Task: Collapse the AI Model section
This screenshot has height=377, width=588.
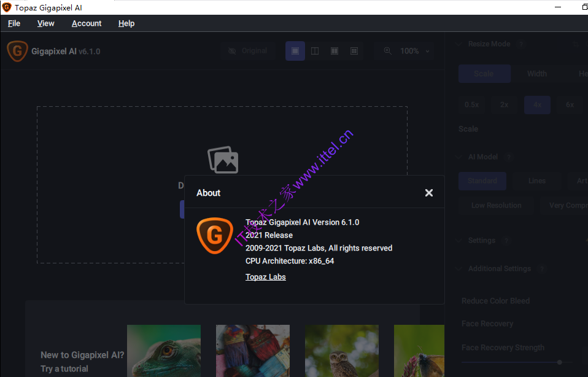Action: [x=458, y=157]
